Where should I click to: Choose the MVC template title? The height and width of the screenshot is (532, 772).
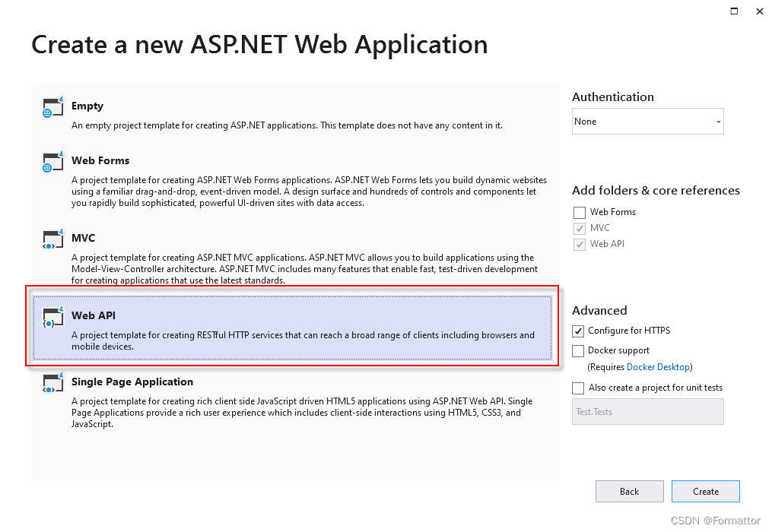click(83, 238)
